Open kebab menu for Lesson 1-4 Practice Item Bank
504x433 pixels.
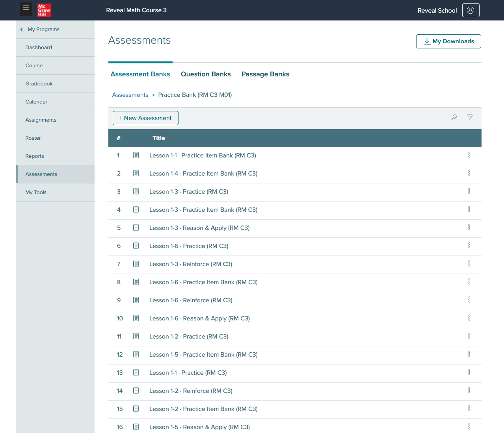[x=469, y=173]
